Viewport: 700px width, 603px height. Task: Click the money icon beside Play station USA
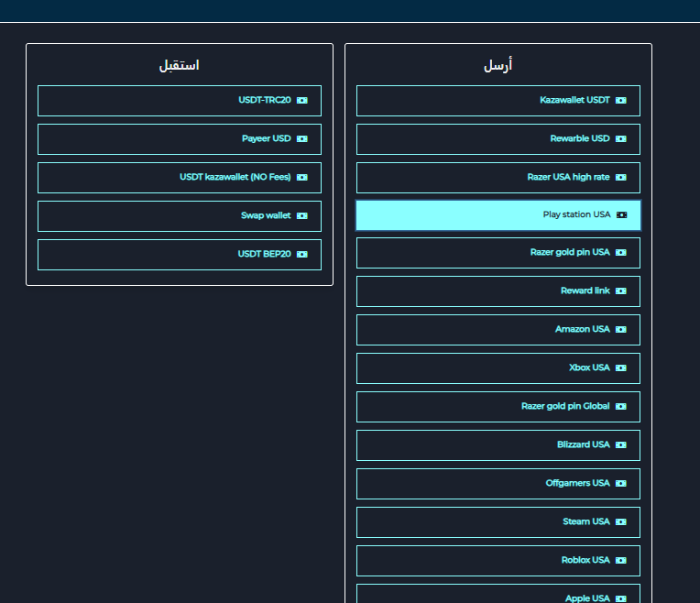(x=621, y=215)
